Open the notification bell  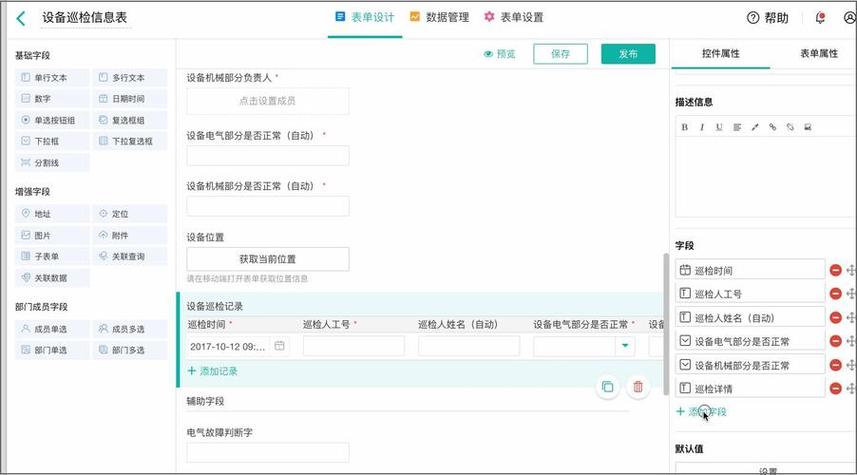820,18
